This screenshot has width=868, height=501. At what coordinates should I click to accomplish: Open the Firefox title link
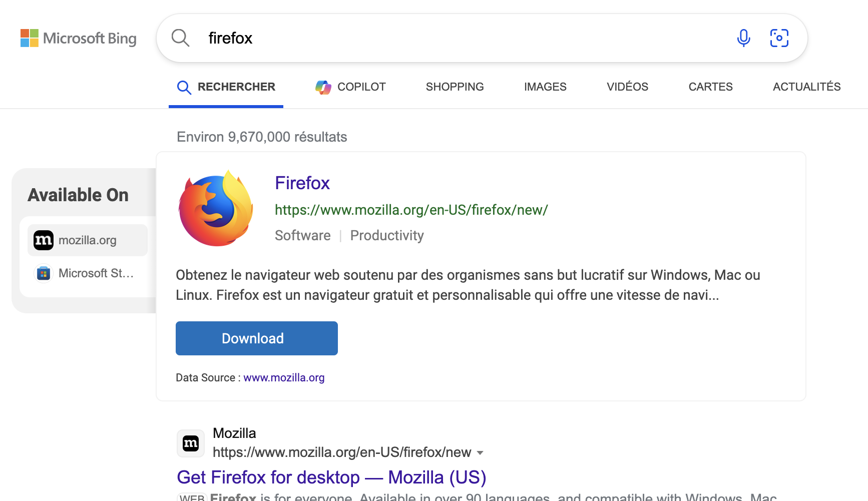pyautogui.click(x=302, y=183)
